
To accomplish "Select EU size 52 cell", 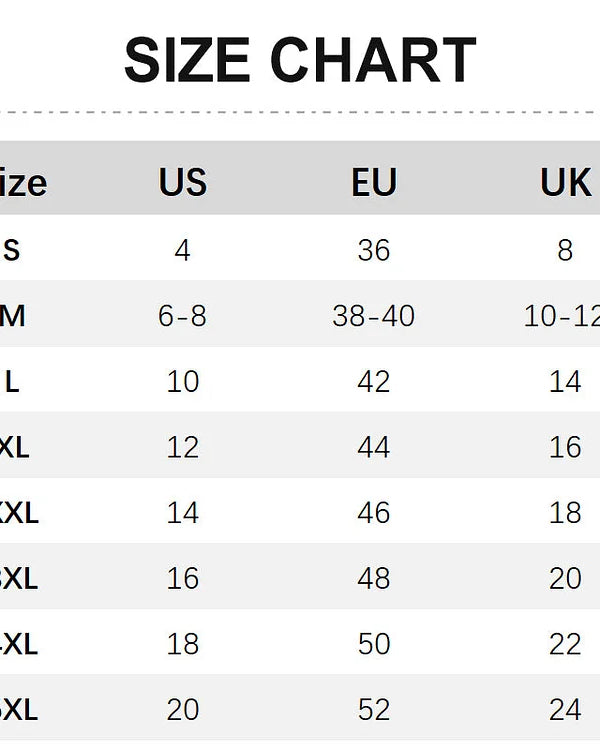I will tap(374, 709).
